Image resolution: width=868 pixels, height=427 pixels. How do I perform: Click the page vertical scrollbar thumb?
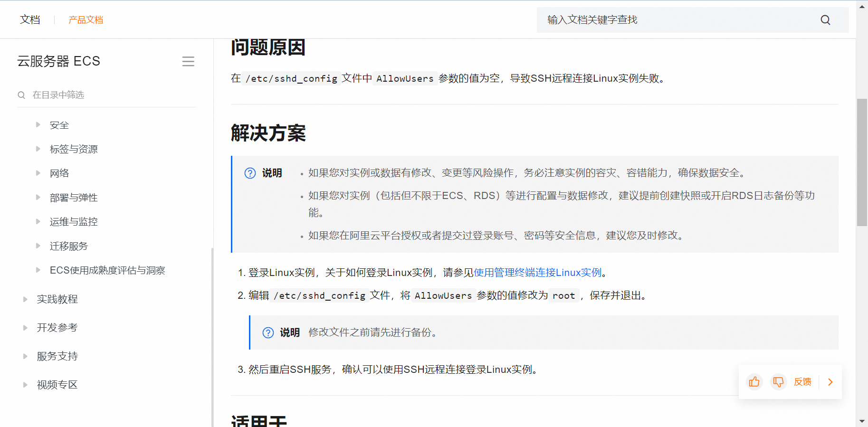point(862,162)
